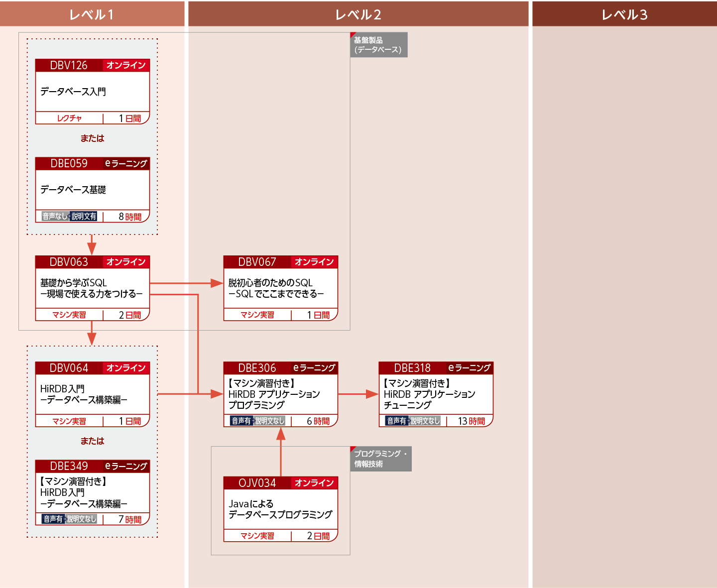Screen dimensions: 717x588
Task: Click the 説明文なし tag on DBE349
Action: point(82,519)
